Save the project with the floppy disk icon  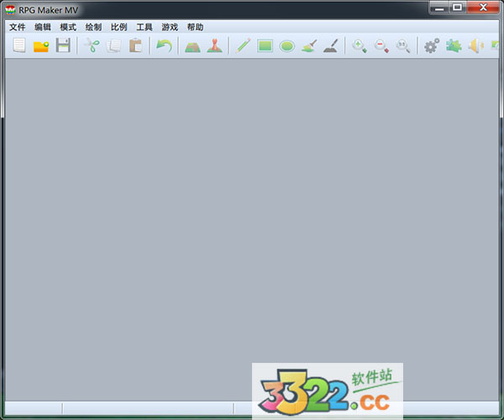coord(63,45)
